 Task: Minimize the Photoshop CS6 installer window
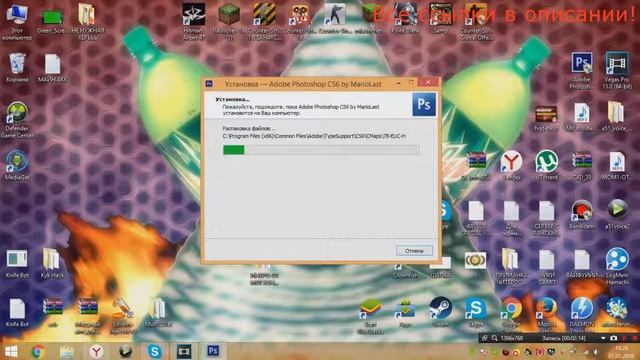[x=398, y=83]
